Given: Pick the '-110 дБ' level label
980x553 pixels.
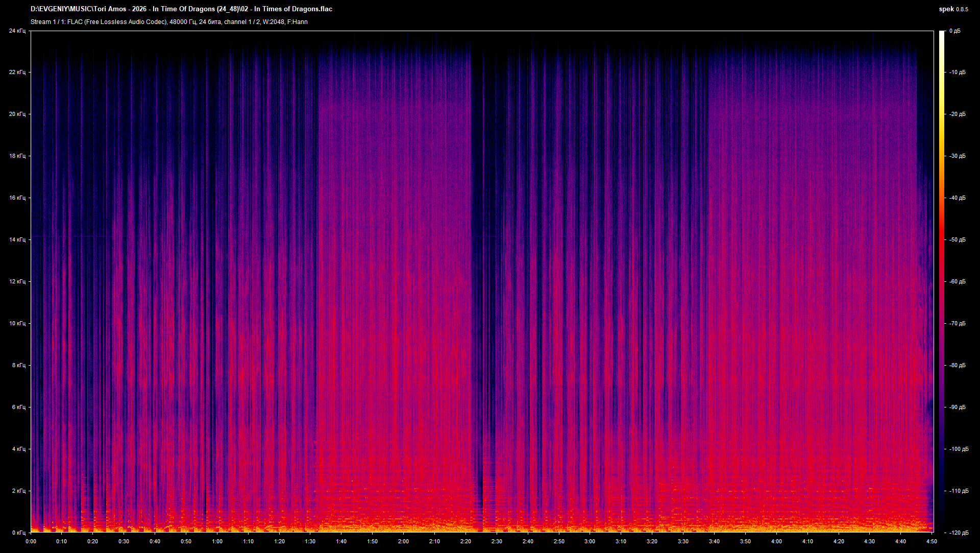Looking at the screenshot, I should tap(959, 491).
